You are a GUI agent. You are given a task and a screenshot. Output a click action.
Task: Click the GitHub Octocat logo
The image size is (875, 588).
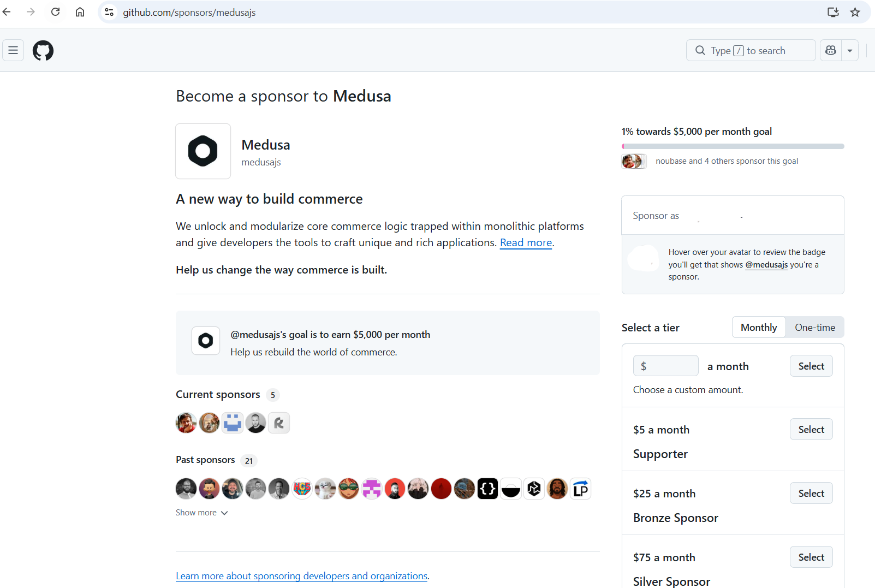[x=43, y=51]
